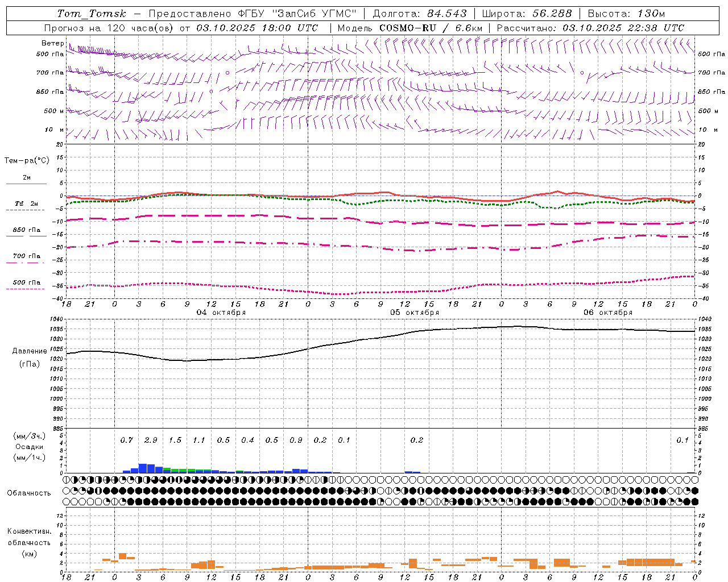Image resolution: width=728 pixels, height=582 pixels.
Task: Click the 05 октября date label
Action: [414, 313]
